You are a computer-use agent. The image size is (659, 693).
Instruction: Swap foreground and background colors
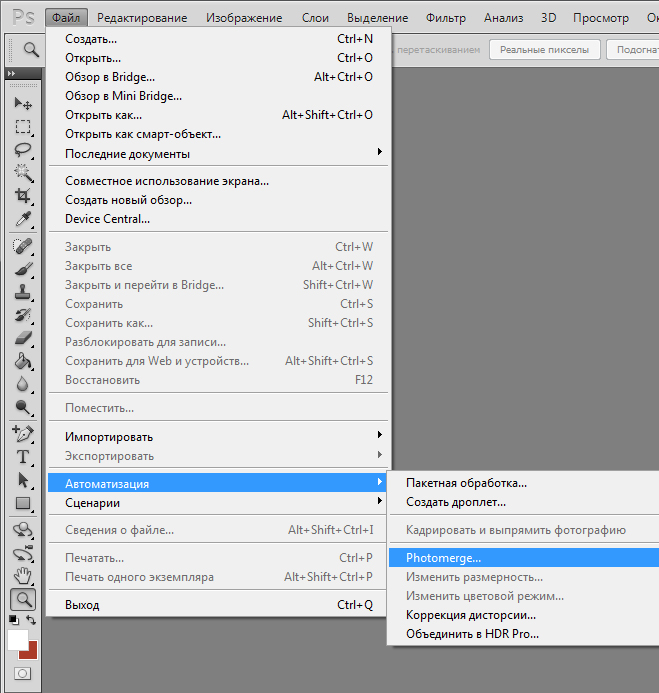31,620
